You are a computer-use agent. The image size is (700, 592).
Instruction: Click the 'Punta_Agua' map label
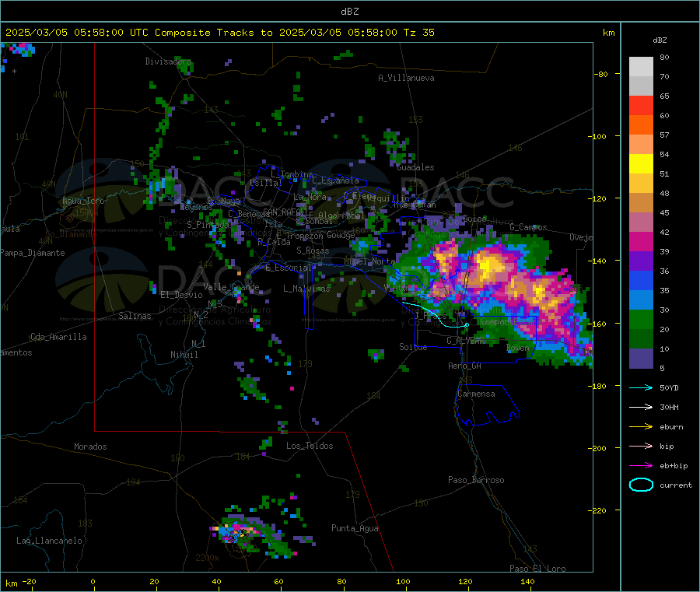(x=355, y=528)
